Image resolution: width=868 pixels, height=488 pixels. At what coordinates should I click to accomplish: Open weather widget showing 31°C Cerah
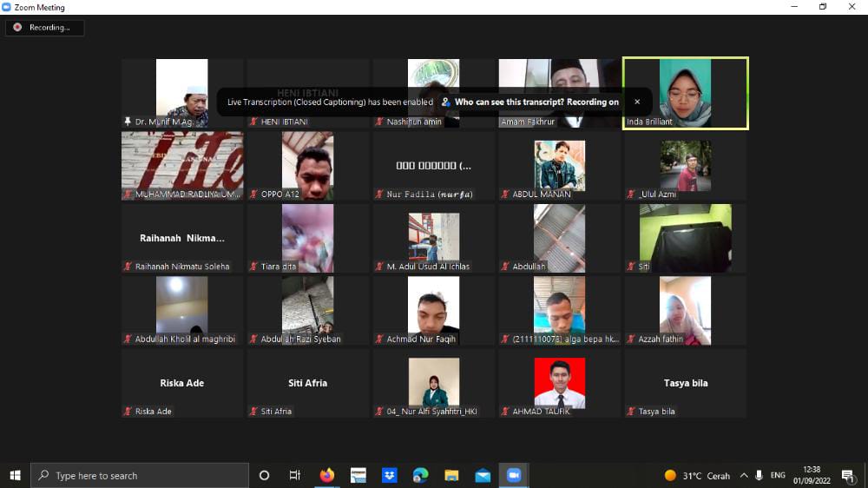[x=698, y=476]
